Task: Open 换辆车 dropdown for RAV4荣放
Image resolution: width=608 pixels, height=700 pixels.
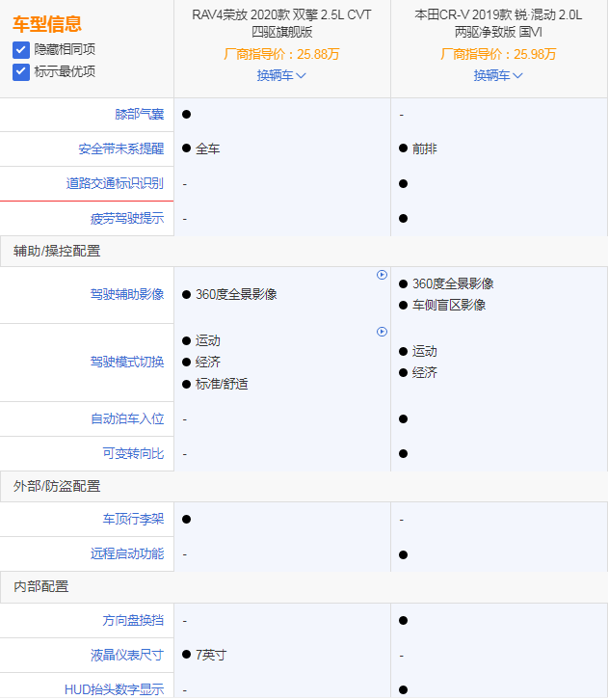Action: (x=281, y=75)
